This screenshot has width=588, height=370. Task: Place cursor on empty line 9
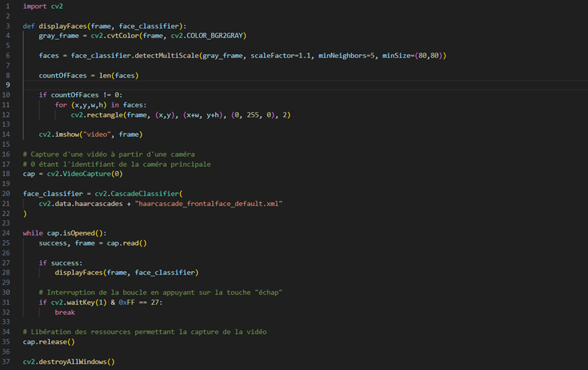click(306, 85)
